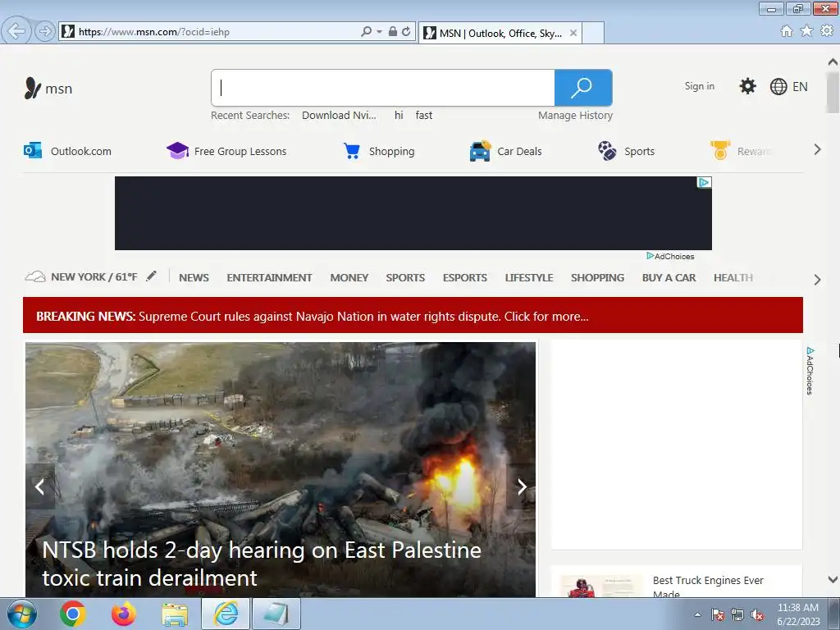Viewport: 840px width, 630px height.
Task: Open the HEALTH category
Action: tap(733, 277)
